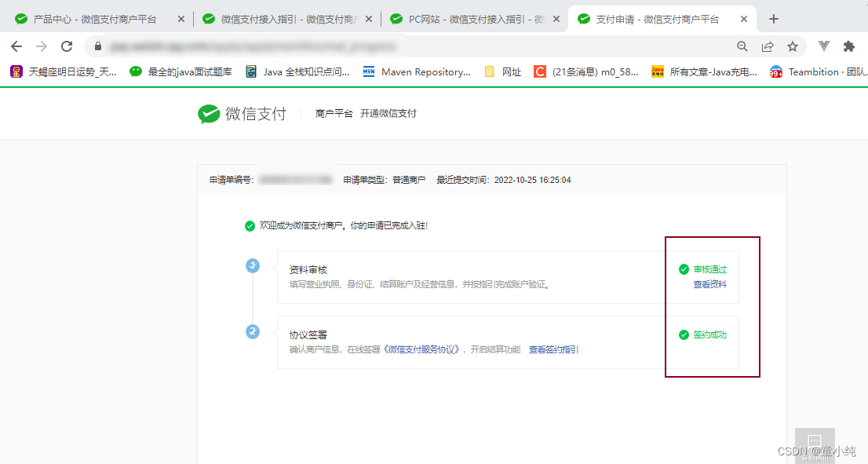Bookmark this page with star icon
The image size is (868, 464).
pyautogui.click(x=793, y=46)
